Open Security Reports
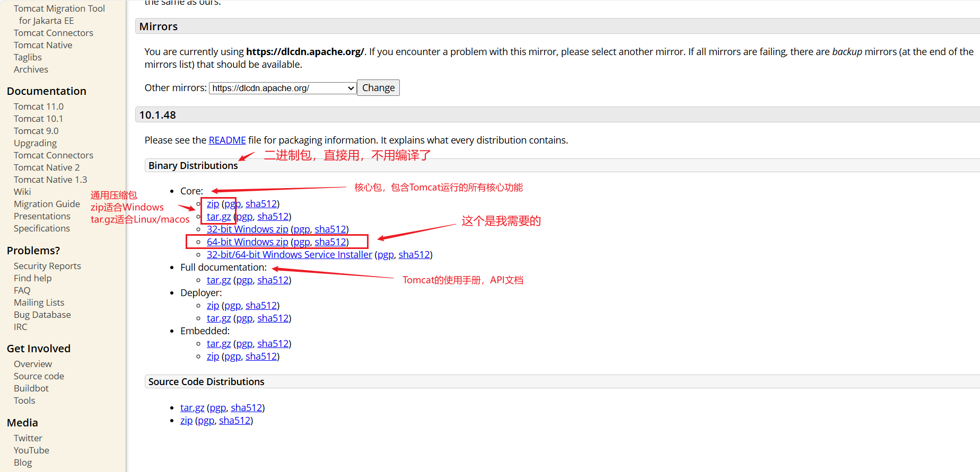The height and width of the screenshot is (472, 980). (47, 266)
